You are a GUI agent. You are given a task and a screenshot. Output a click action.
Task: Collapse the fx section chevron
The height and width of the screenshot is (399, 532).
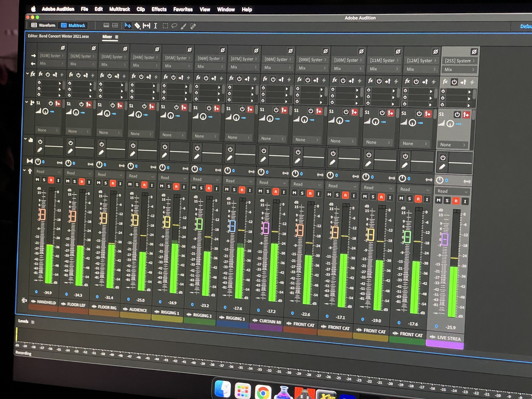point(27,74)
